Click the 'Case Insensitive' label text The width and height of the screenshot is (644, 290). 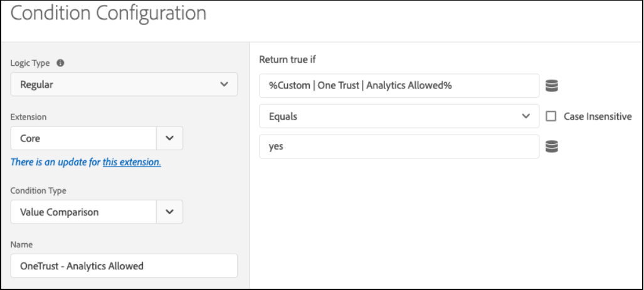click(598, 117)
